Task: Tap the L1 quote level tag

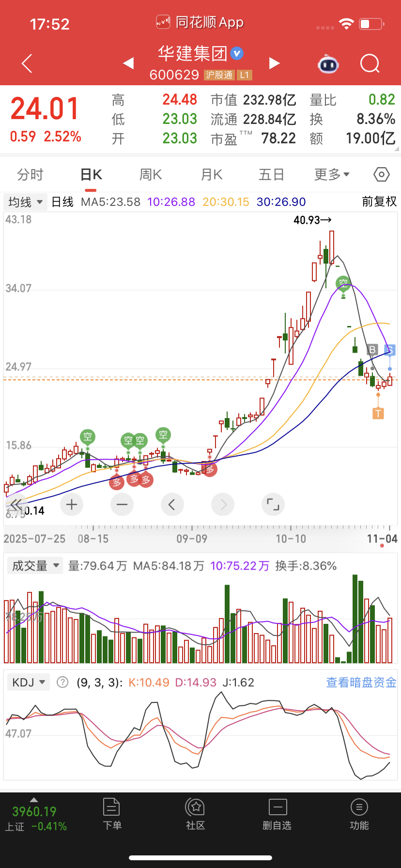Action: click(x=245, y=75)
